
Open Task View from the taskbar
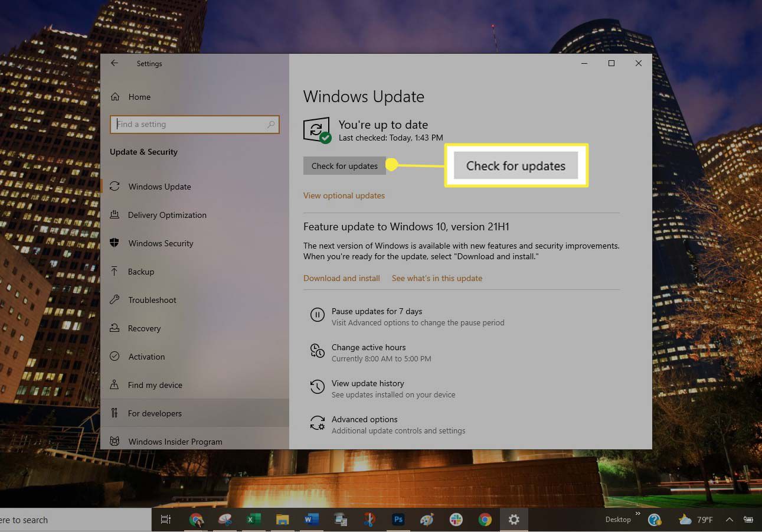click(x=166, y=520)
